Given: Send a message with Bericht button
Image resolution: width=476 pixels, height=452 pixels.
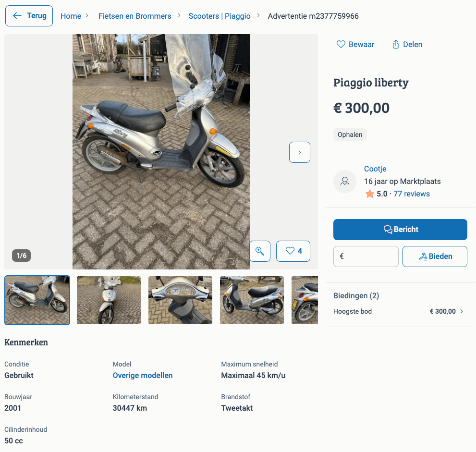Looking at the screenshot, I should tap(400, 230).
